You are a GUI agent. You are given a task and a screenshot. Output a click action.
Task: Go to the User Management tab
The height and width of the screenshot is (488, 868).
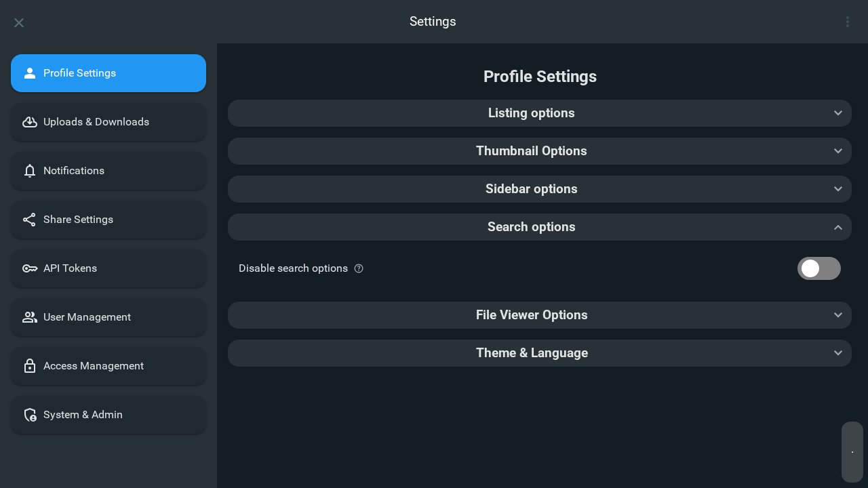108,317
